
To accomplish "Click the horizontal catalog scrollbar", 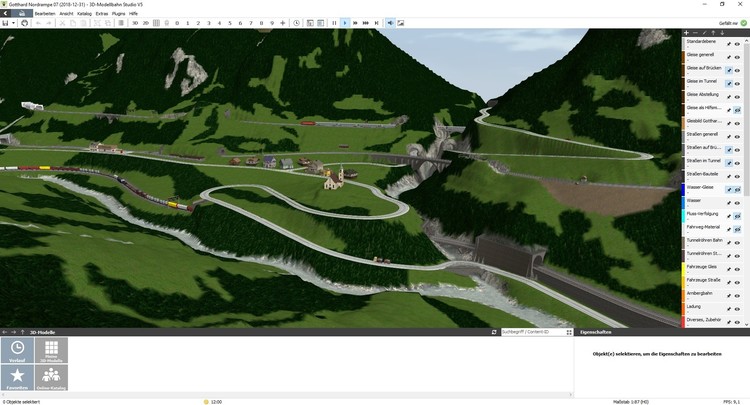I will [x=287, y=395].
